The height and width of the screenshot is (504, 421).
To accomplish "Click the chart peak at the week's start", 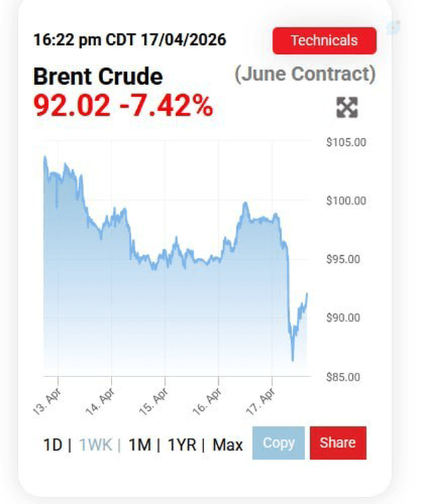I will (45, 157).
